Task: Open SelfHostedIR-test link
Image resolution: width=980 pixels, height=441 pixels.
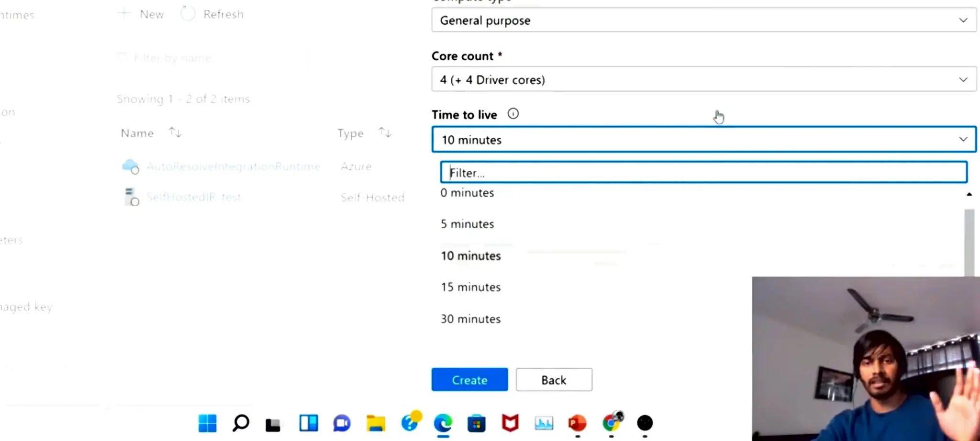Action: click(x=194, y=197)
